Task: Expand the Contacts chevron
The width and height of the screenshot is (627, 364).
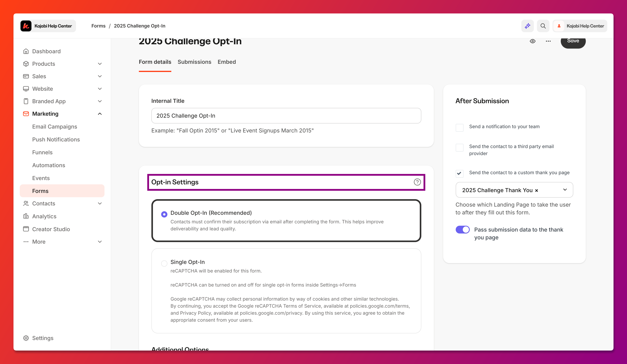Action: click(100, 203)
